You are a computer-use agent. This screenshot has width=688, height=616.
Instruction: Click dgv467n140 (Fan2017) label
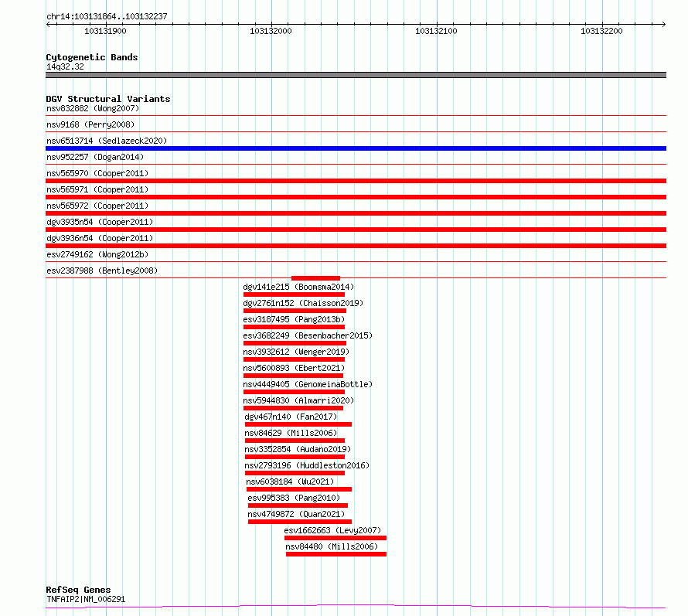click(291, 417)
